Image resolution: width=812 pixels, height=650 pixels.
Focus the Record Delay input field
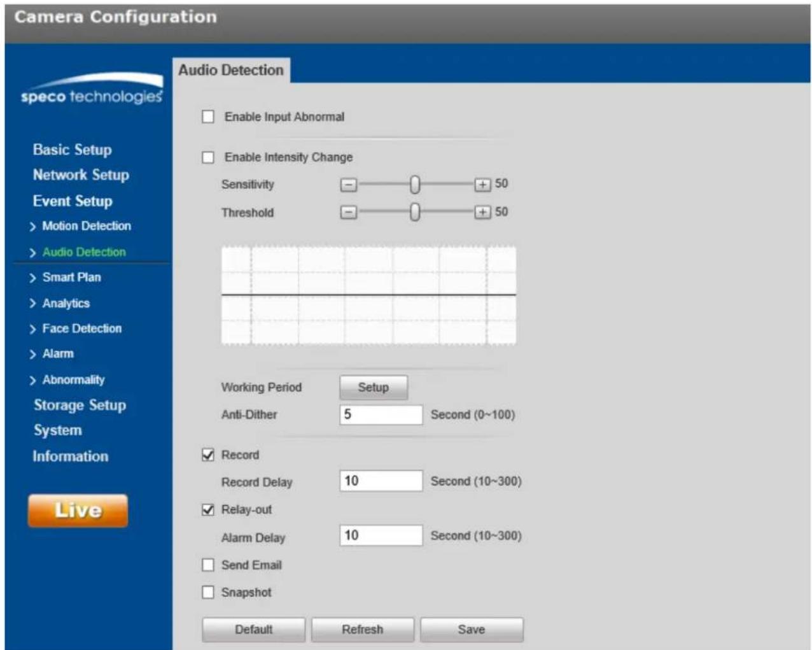[x=381, y=481]
